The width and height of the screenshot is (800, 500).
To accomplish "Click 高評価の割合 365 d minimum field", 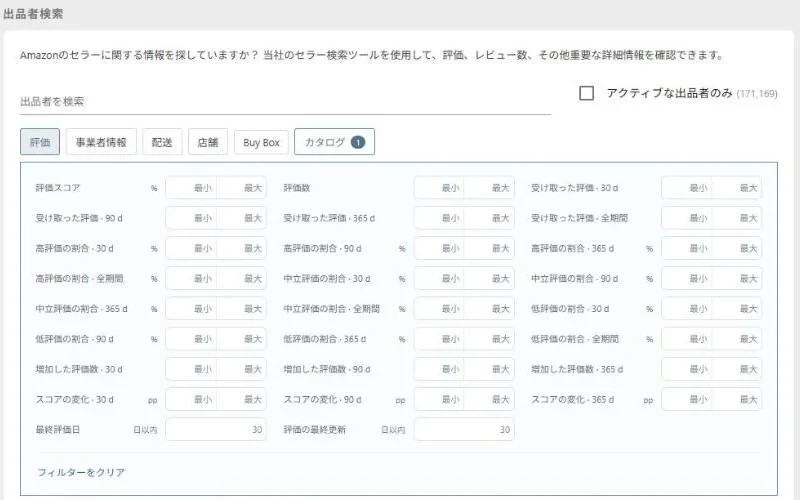I will click(687, 248).
